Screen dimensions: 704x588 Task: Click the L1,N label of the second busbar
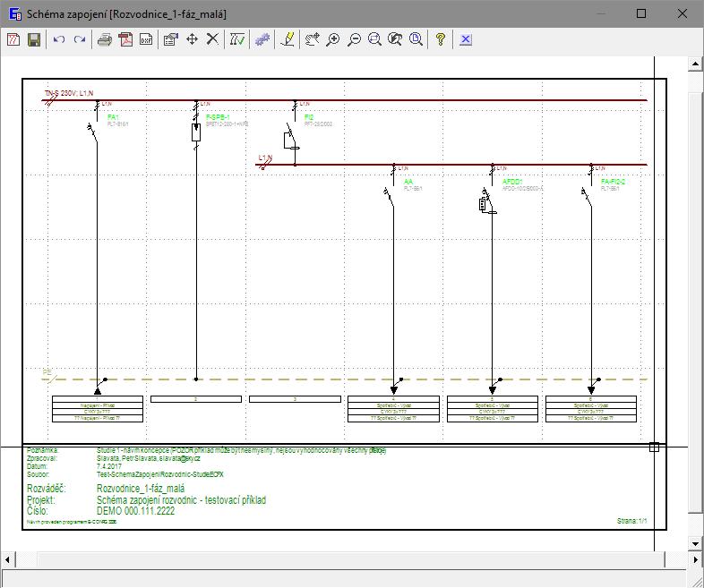pyautogui.click(x=265, y=158)
